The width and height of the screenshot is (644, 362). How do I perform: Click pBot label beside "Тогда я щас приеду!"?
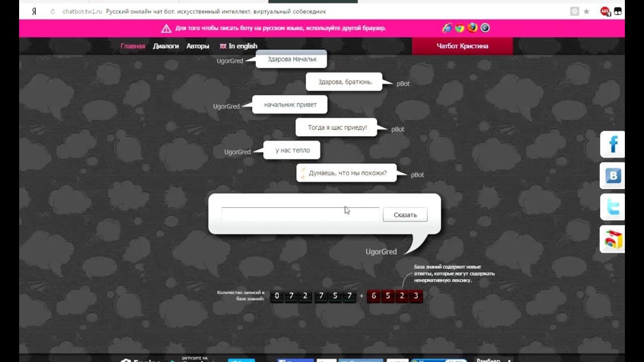pos(398,129)
